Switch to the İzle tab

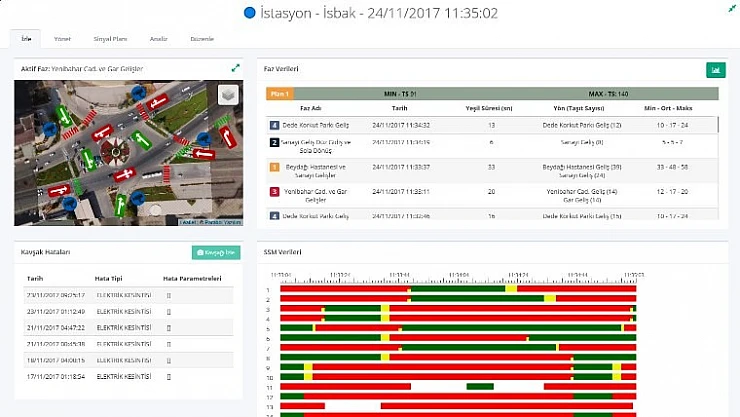click(26, 39)
